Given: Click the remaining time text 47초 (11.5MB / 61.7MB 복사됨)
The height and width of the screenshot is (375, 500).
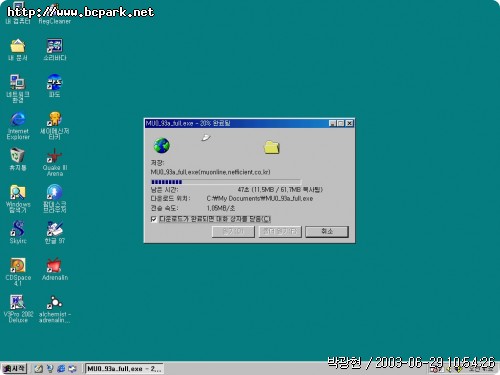Looking at the screenshot, I should pyautogui.click(x=280, y=190).
